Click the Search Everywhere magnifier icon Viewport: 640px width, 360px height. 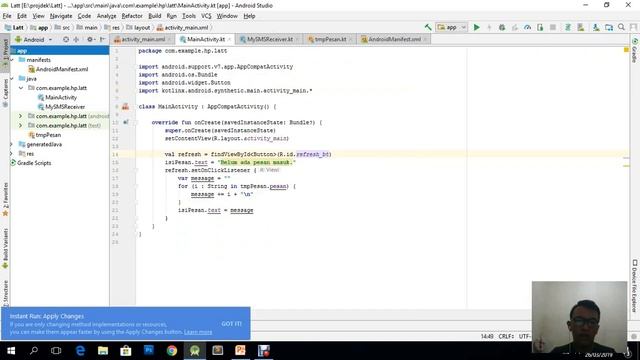pos(621,27)
